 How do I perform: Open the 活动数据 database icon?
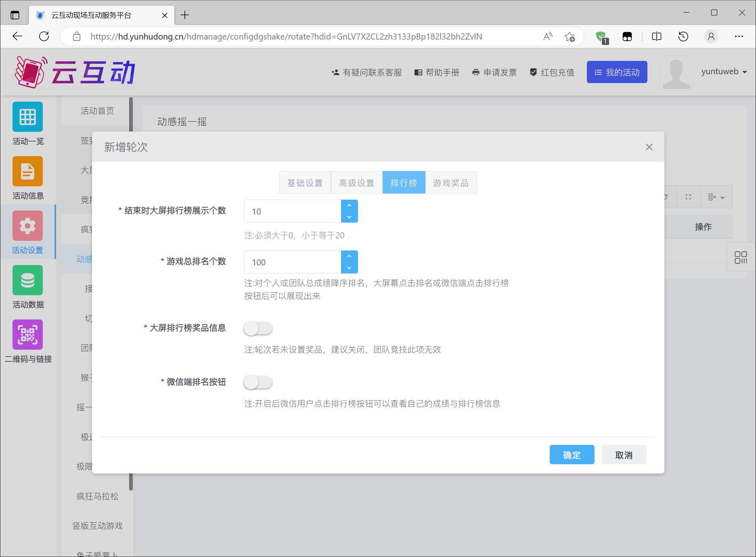coord(27,280)
